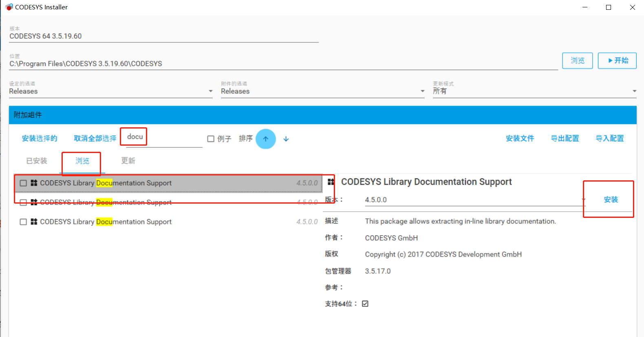This screenshot has width=644, height=337.
Task: Click the CODESYS Installer title bar app icon
Action: (9, 7)
